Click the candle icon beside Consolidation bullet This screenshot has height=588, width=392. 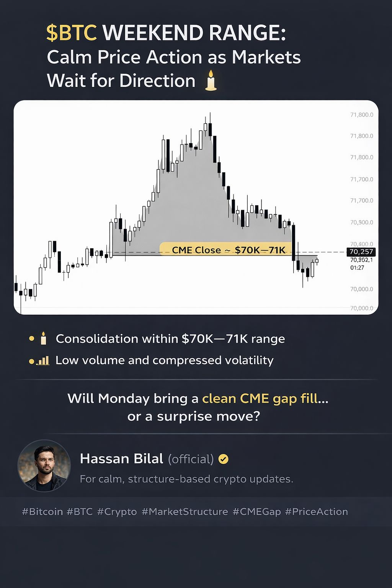[x=43, y=339]
